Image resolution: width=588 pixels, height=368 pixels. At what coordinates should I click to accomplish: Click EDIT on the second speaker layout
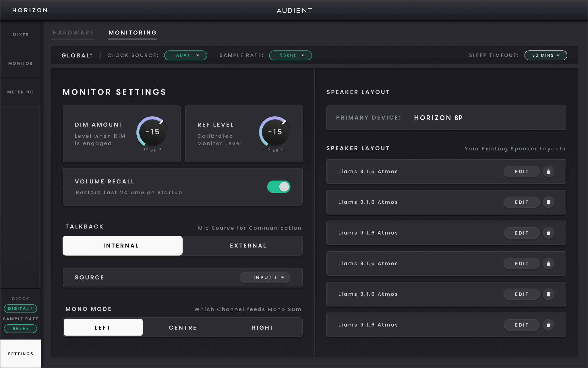[x=522, y=202]
